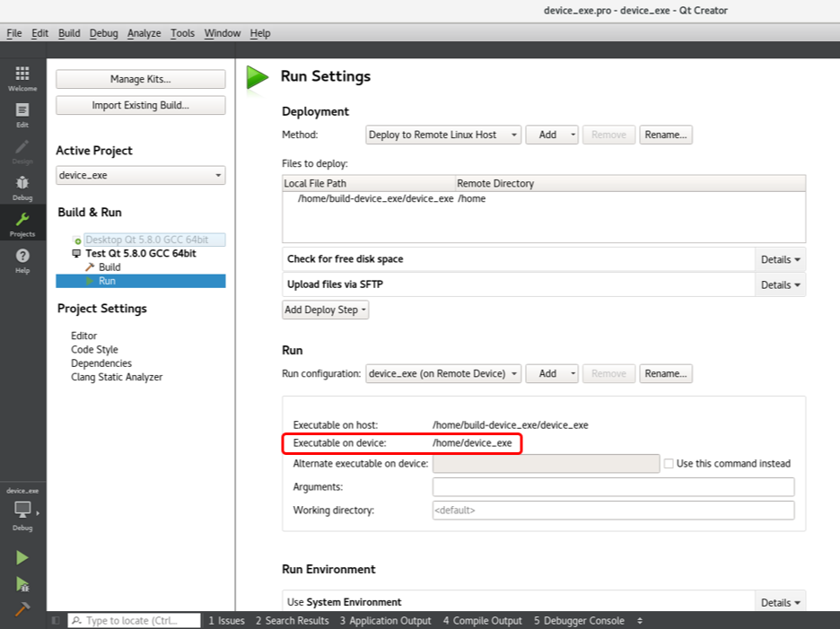Focus Alternate executable on device field
Viewport: 840px width, 629px height.
pyautogui.click(x=546, y=463)
